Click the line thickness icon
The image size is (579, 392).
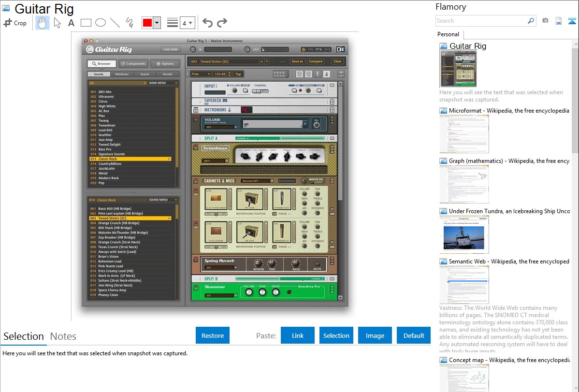173,23
